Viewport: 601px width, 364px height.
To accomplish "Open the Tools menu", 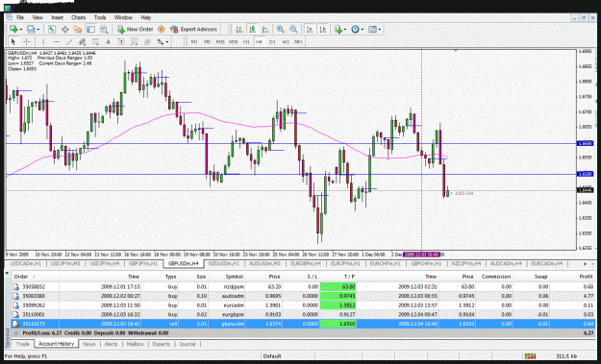I will coord(100,17).
